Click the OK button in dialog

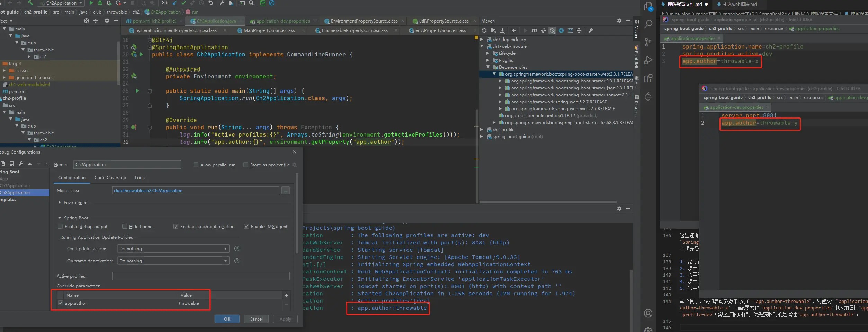(227, 319)
